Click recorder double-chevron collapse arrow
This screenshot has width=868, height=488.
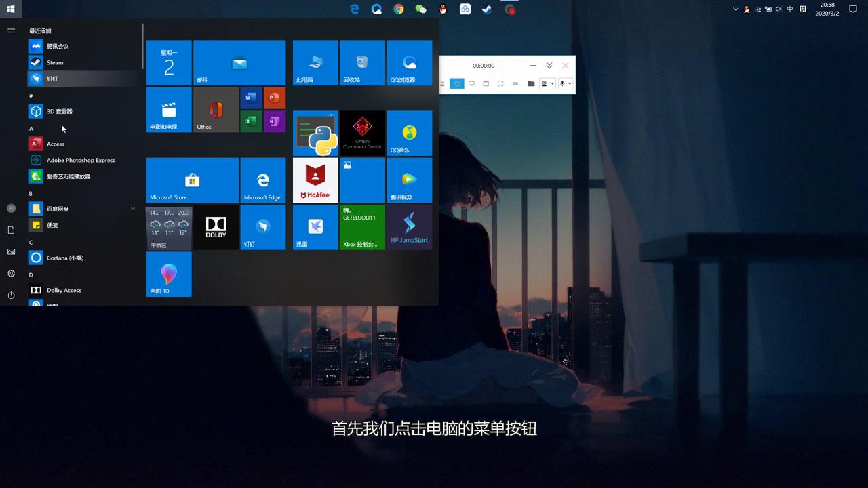pos(549,66)
